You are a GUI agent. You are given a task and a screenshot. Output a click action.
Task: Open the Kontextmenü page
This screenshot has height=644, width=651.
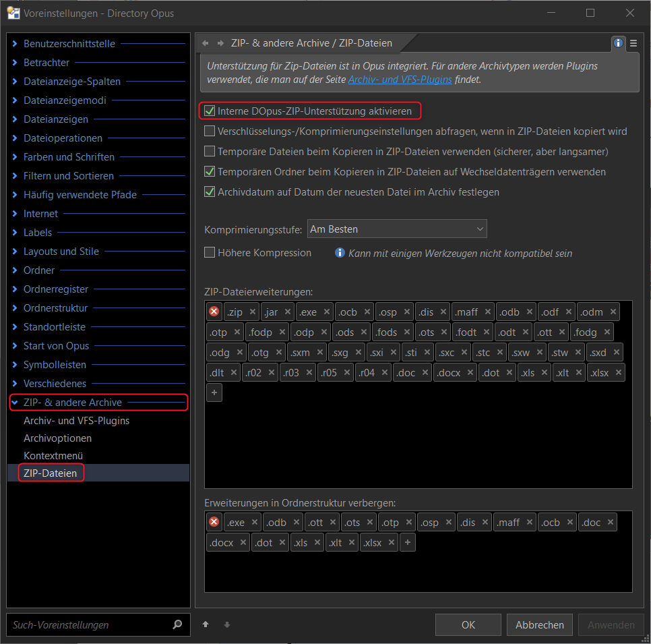click(53, 456)
